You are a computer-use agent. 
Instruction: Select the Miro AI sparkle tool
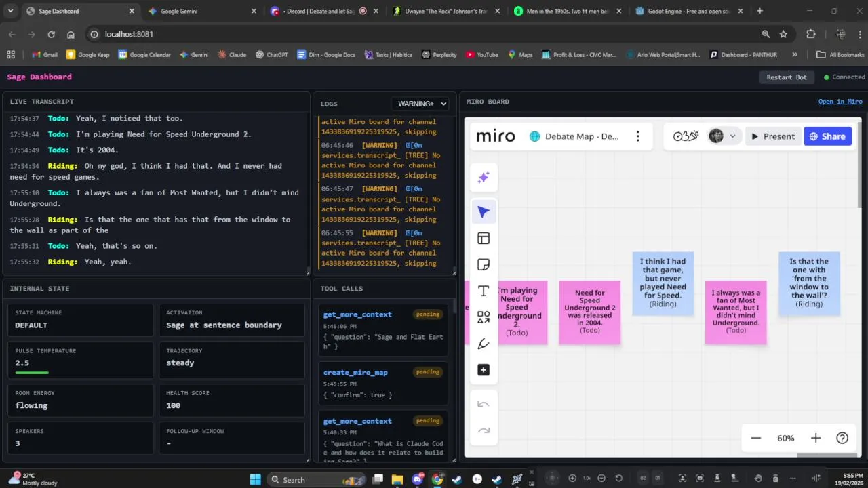click(484, 178)
